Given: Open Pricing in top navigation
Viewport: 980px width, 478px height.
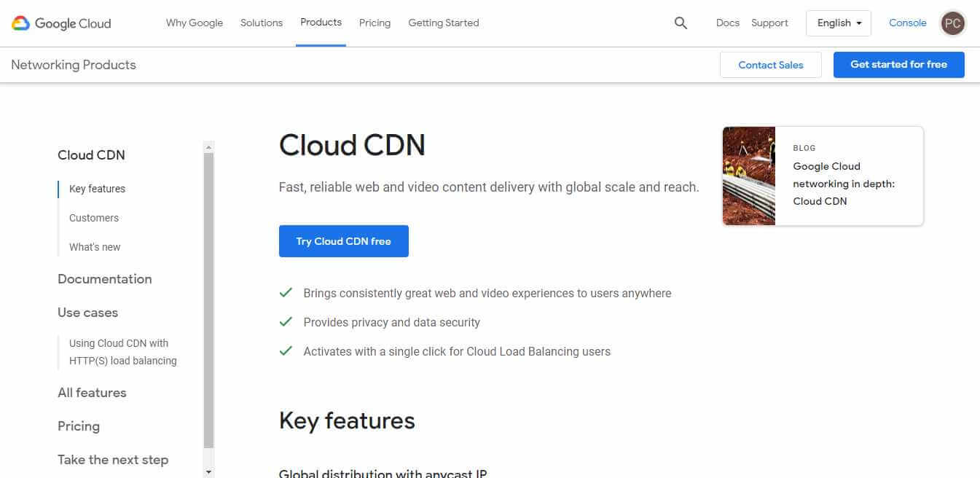Looking at the screenshot, I should pos(375,23).
